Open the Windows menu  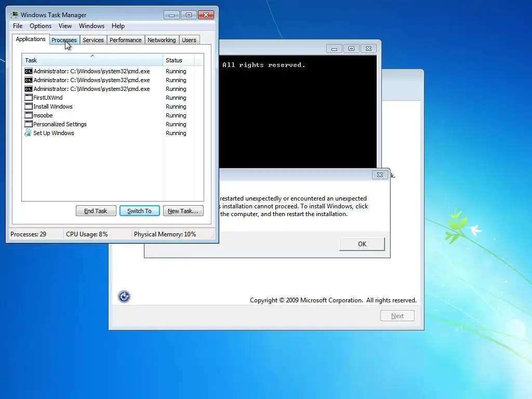point(91,26)
